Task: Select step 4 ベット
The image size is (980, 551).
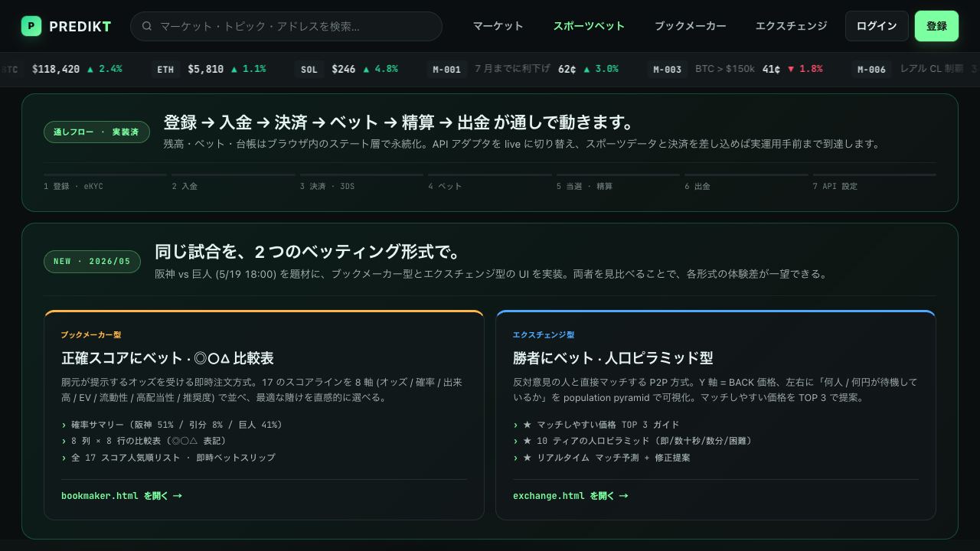Action: click(x=490, y=181)
